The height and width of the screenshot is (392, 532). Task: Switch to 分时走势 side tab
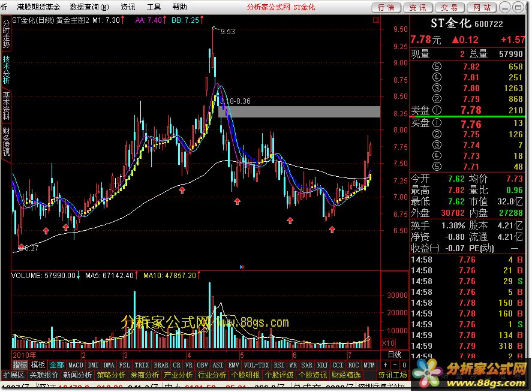(6, 33)
